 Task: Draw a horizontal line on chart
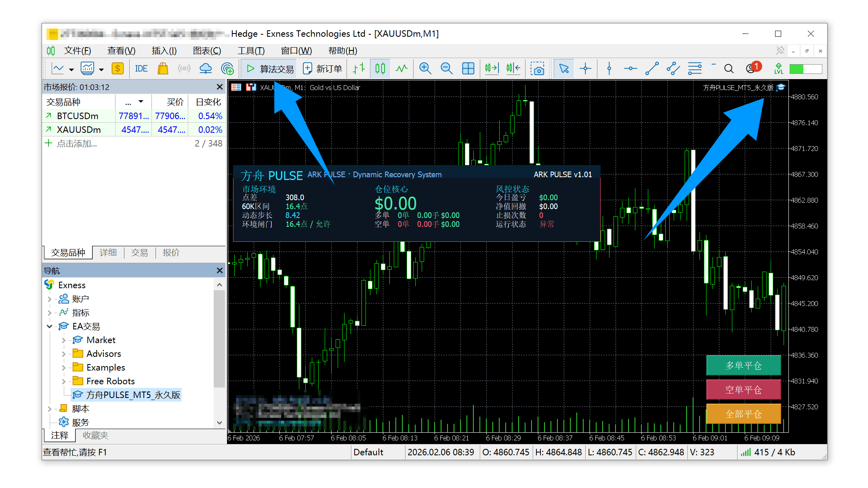tap(630, 69)
